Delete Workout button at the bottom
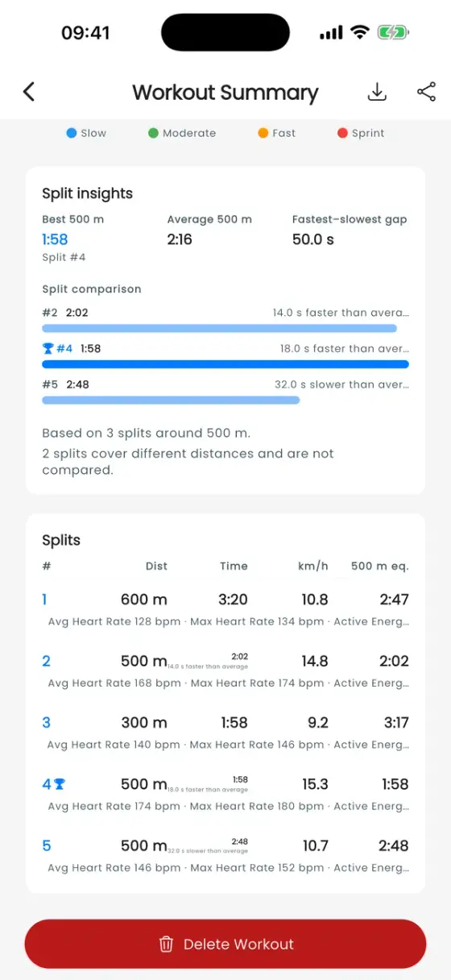The height and width of the screenshot is (980, 451). tap(225, 944)
